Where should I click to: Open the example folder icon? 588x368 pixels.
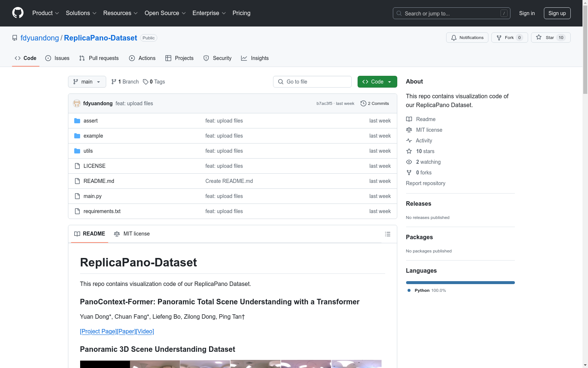pyautogui.click(x=77, y=136)
